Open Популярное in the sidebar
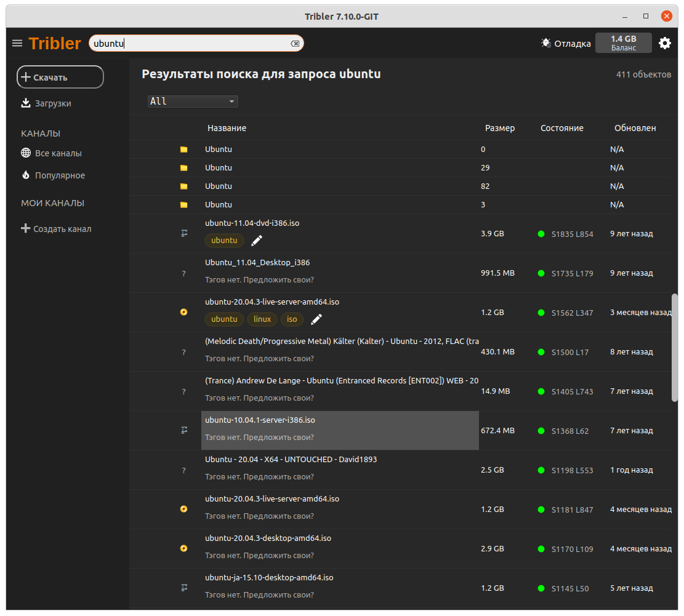This screenshot has width=684, height=616. point(60,175)
